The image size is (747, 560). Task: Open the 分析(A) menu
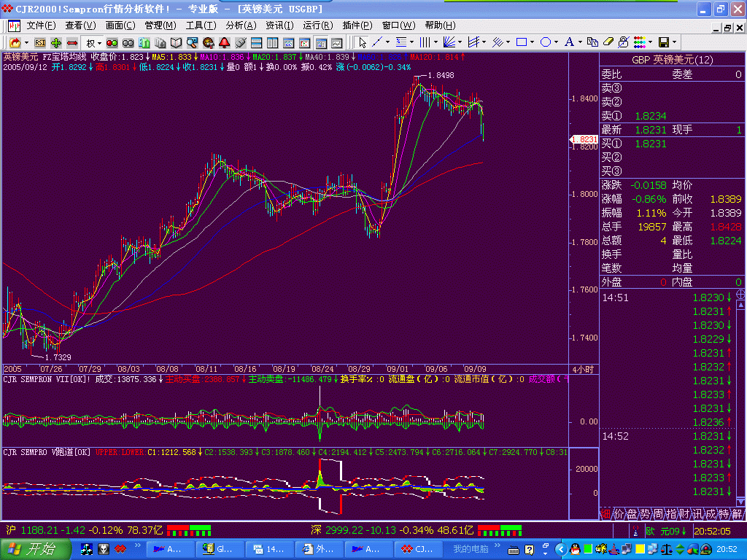click(241, 26)
